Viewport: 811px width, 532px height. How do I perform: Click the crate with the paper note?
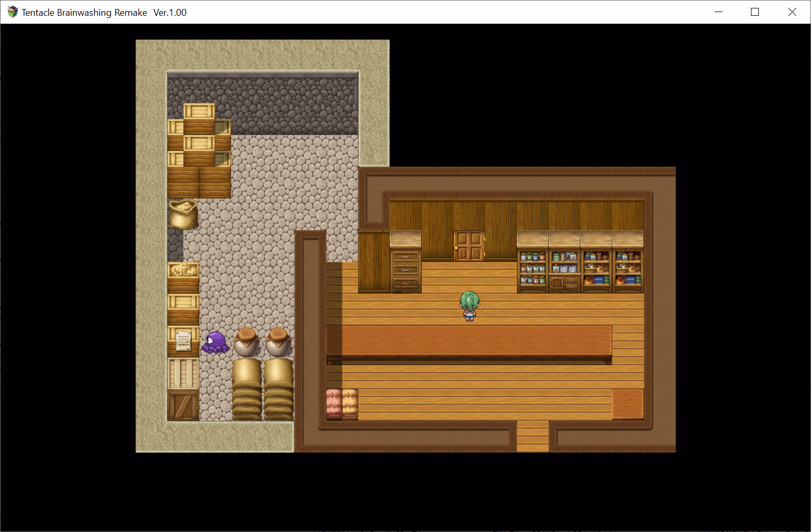coord(183,341)
